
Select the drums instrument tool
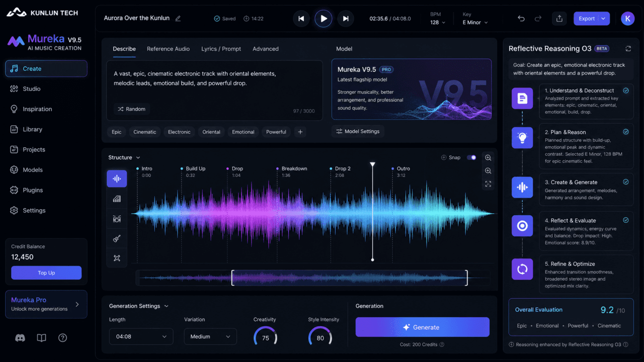point(117,218)
